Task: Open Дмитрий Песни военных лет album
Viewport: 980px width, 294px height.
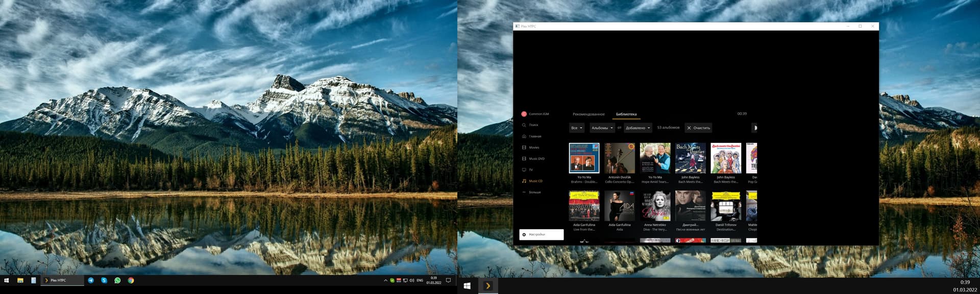Action: point(691,206)
